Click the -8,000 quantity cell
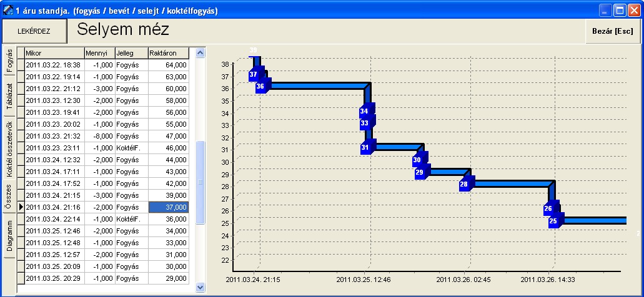 coord(99,136)
